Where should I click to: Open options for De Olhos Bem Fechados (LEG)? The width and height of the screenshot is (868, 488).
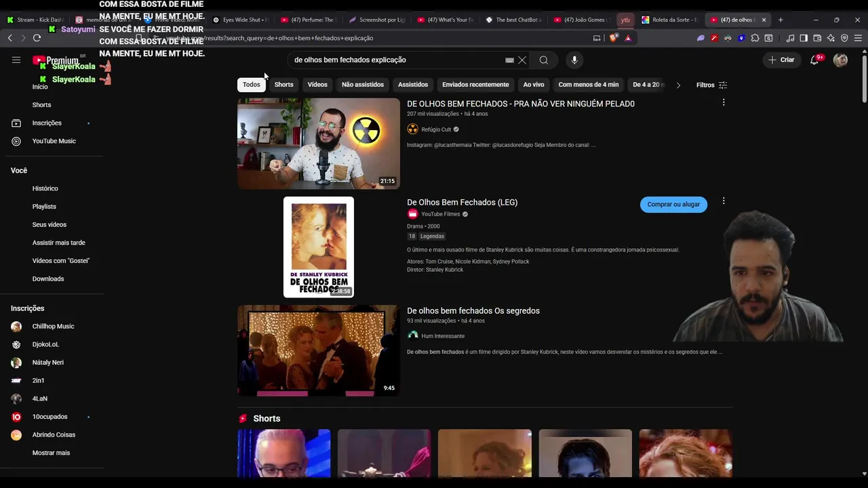(724, 201)
